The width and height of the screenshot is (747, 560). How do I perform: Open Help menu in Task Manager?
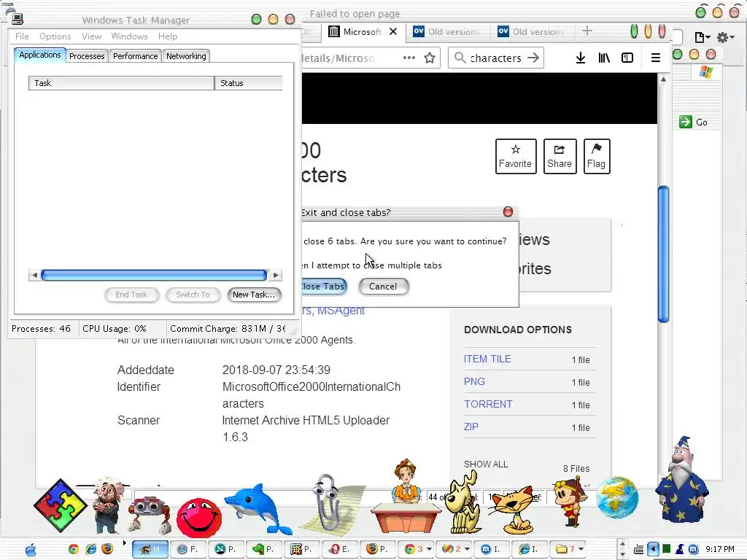tap(168, 36)
